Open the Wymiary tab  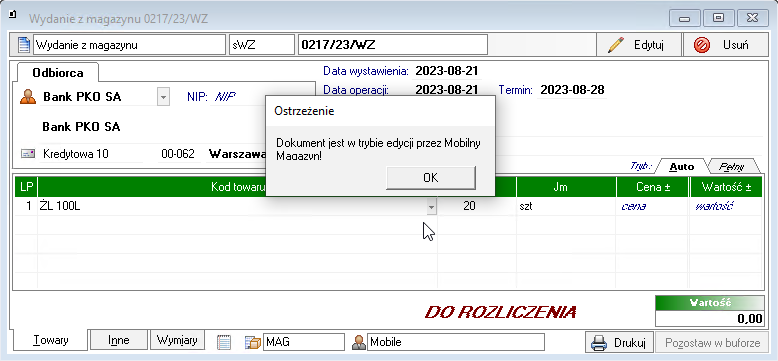click(x=177, y=340)
